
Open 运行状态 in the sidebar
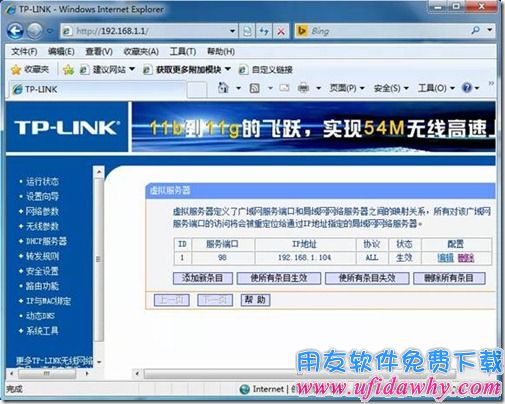pyautogui.click(x=42, y=182)
